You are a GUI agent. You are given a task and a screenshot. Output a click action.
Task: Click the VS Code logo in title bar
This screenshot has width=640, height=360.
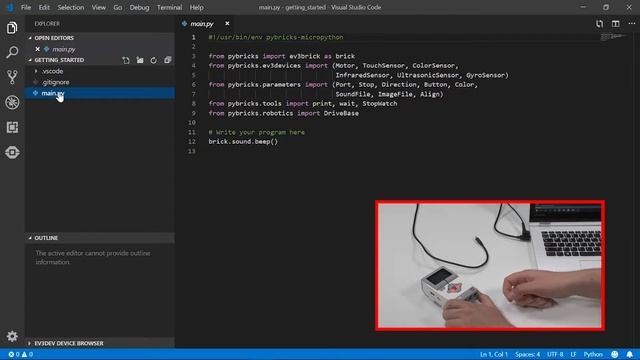click(x=10, y=7)
